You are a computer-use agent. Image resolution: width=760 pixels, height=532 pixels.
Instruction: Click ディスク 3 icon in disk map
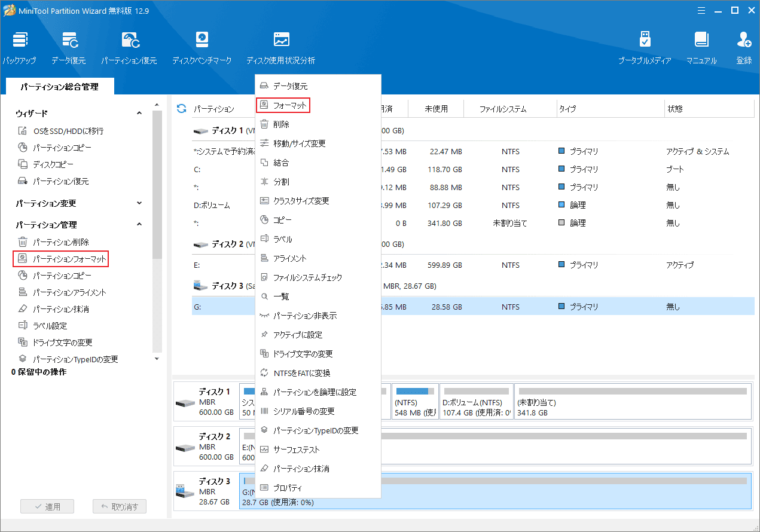184,491
